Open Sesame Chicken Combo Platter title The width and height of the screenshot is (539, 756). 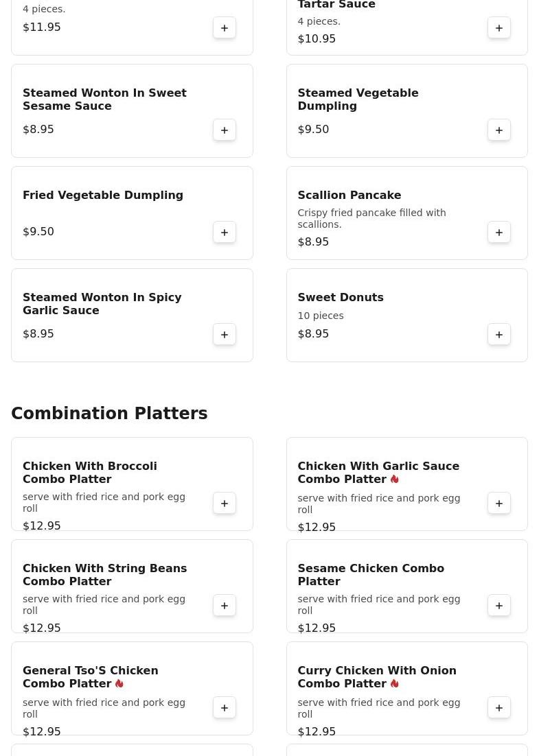click(x=370, y=574)
